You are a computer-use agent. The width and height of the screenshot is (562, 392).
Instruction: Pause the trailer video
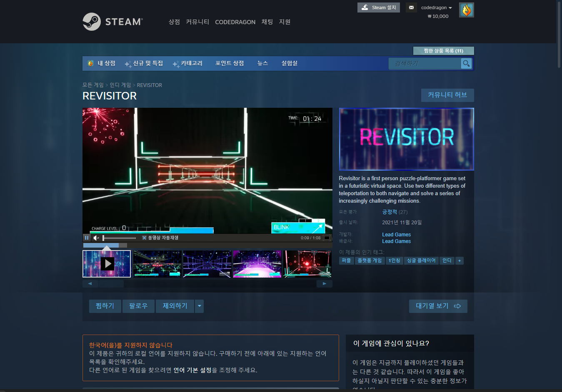pyautogui.click(x=87, y=238)
